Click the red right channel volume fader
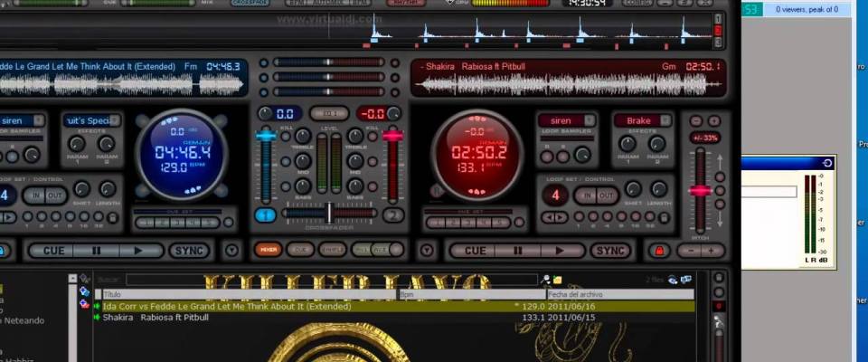 [392, 135]
